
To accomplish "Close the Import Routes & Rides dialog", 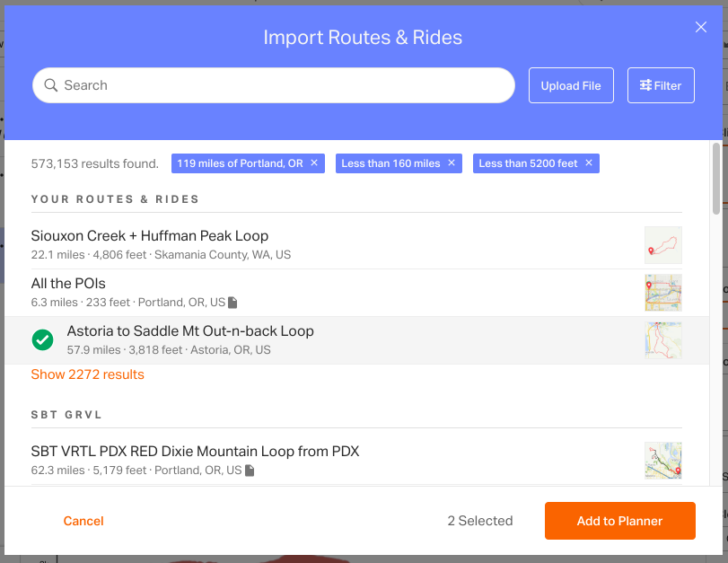I will (700, 28).
